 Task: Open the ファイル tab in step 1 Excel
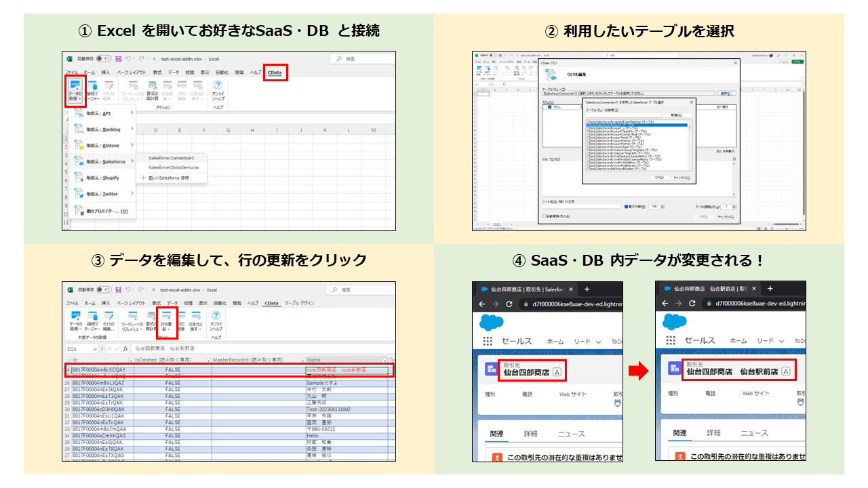(x=72, y=72)
